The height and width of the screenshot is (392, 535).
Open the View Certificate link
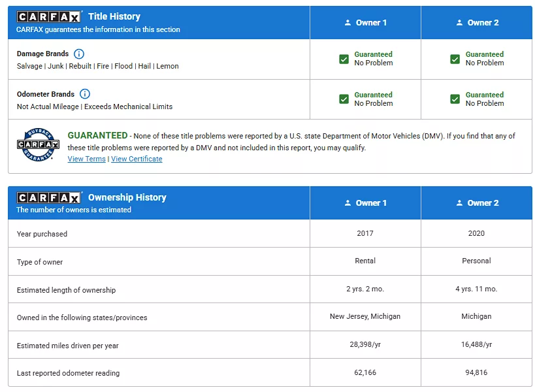[137, 159]
